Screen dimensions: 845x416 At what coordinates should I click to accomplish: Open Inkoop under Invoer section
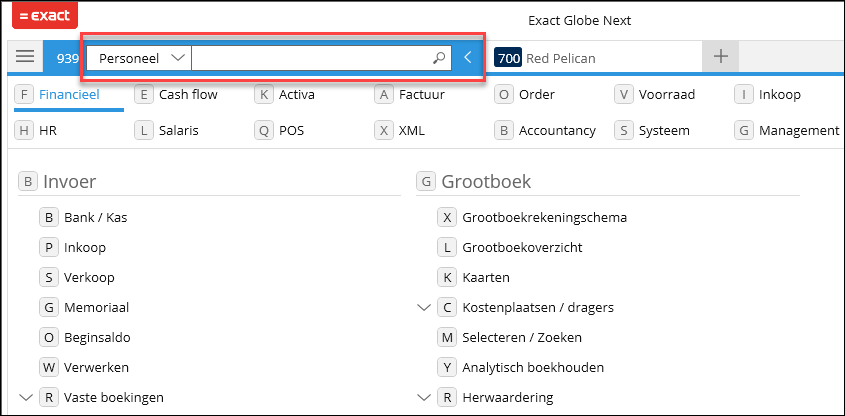[x=85, y=248]
